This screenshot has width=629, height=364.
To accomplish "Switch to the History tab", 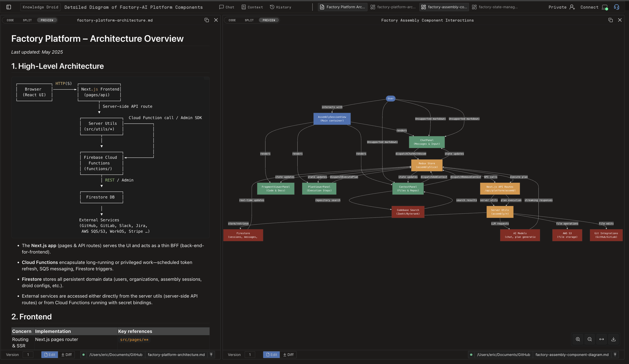I will coord(281,7).
